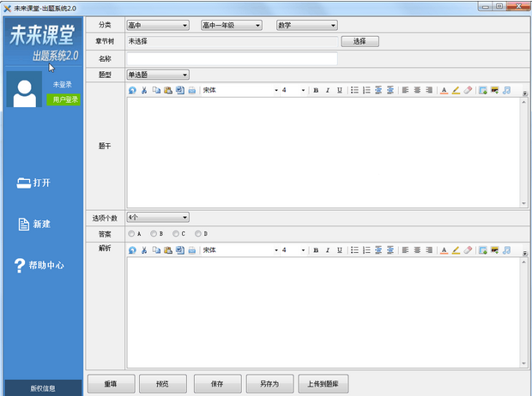This screenshot has height=396, width=532.
Task: Open the 高中 school level dropdown
Action: (158, 25)
